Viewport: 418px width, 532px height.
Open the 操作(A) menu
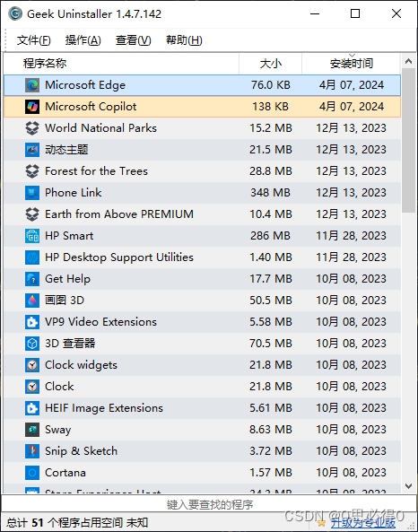83,40
